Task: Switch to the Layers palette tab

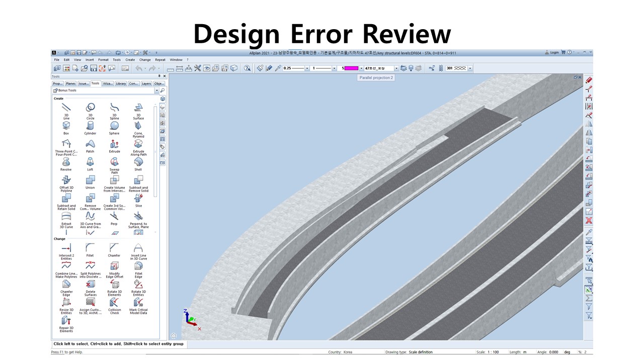Action: pos(146,83)
